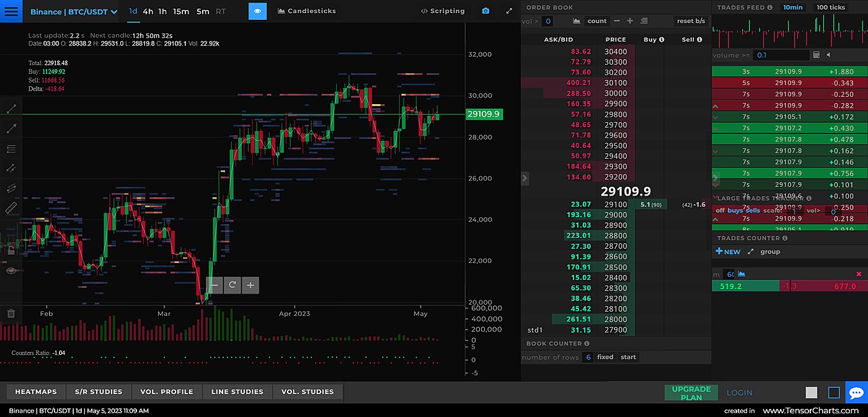Click the UPGRADE PLAN button
This screenshot has height=417, width=868.
691,393
